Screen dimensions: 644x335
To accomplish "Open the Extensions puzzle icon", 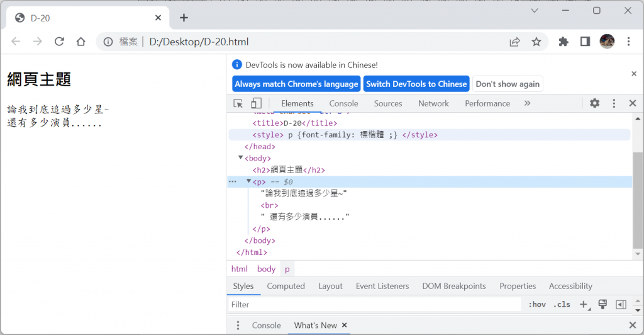I will pyautogui.click(x=563, y=42).
